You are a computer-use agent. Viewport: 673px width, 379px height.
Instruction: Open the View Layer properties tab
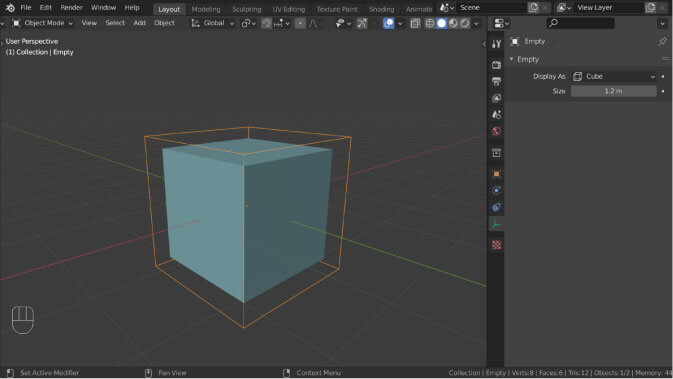point(497,98)
